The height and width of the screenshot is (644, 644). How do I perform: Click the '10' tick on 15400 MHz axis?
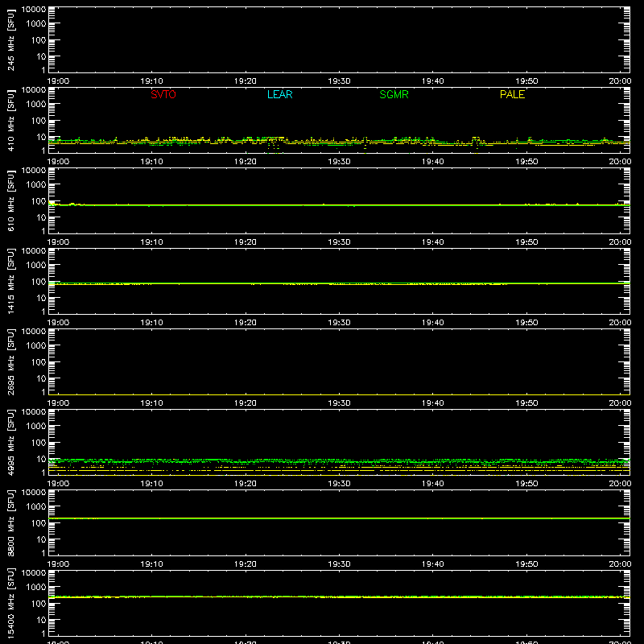coord(41,620)
